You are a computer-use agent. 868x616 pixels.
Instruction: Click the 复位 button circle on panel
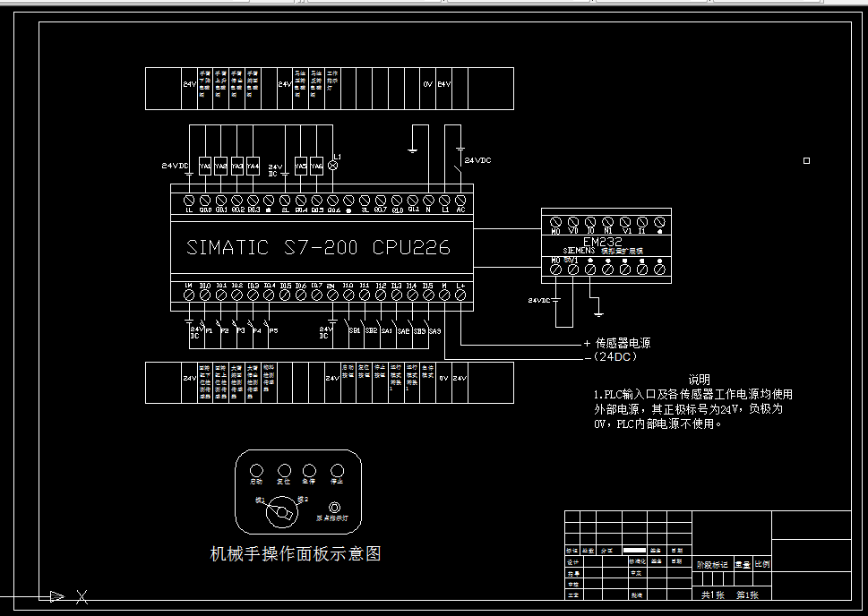pos(284,470)
